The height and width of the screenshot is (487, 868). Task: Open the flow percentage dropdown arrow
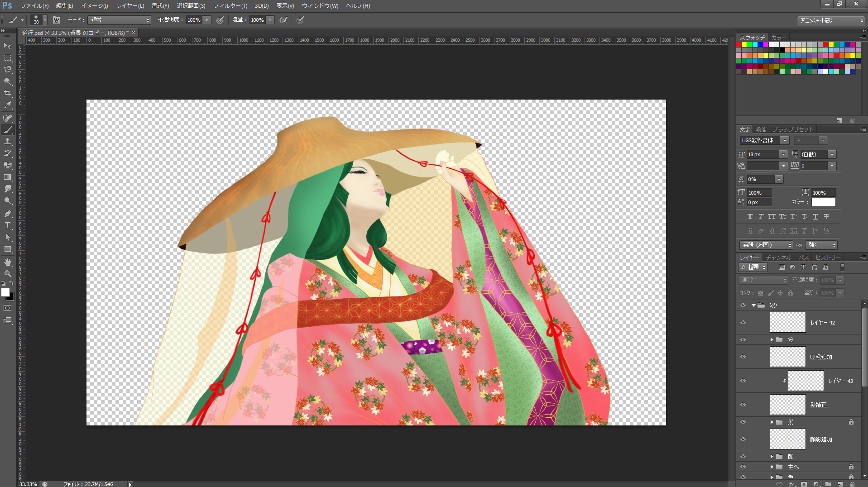(x=270, y=20)
